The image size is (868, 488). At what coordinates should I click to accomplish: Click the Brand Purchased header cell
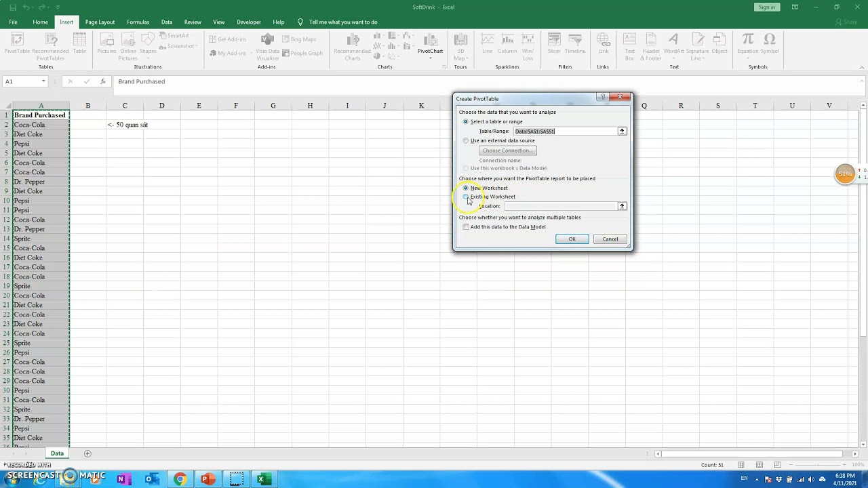tap(41, 115)
